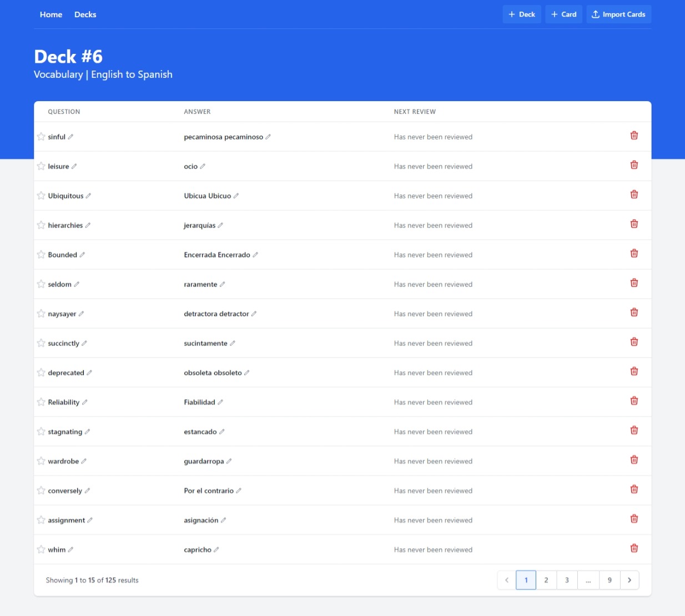Screen dimensions: 685x616
Task: Star the 'conversely' card
Action: tap(41, 490)
